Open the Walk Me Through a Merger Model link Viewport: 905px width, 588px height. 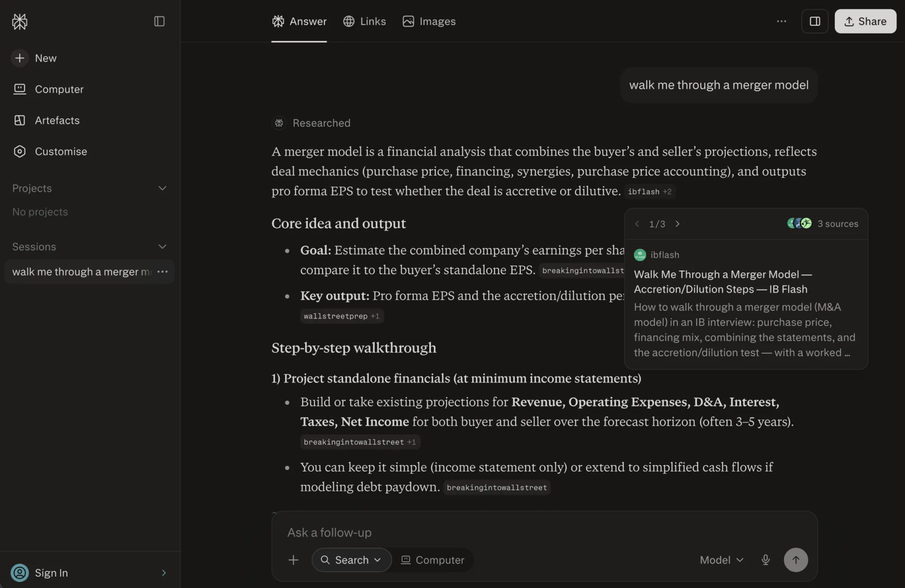[723, 282]
